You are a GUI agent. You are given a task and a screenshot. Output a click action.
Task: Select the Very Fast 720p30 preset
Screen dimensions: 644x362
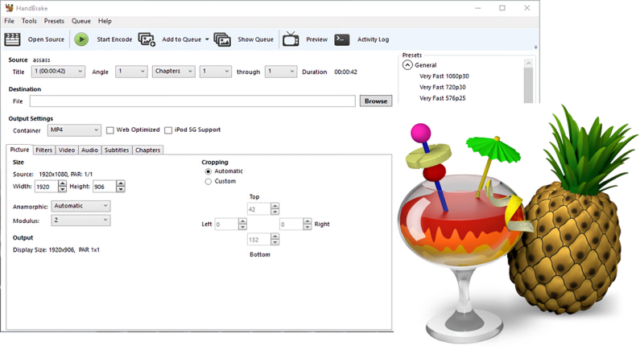pyautogui.click(x=442, y=87)
